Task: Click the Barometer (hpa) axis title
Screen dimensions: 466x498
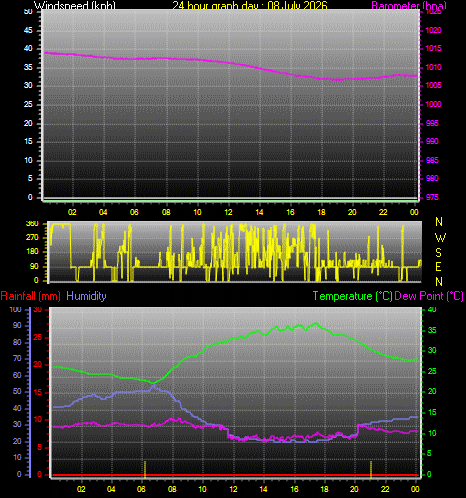Action: point(409,5)
